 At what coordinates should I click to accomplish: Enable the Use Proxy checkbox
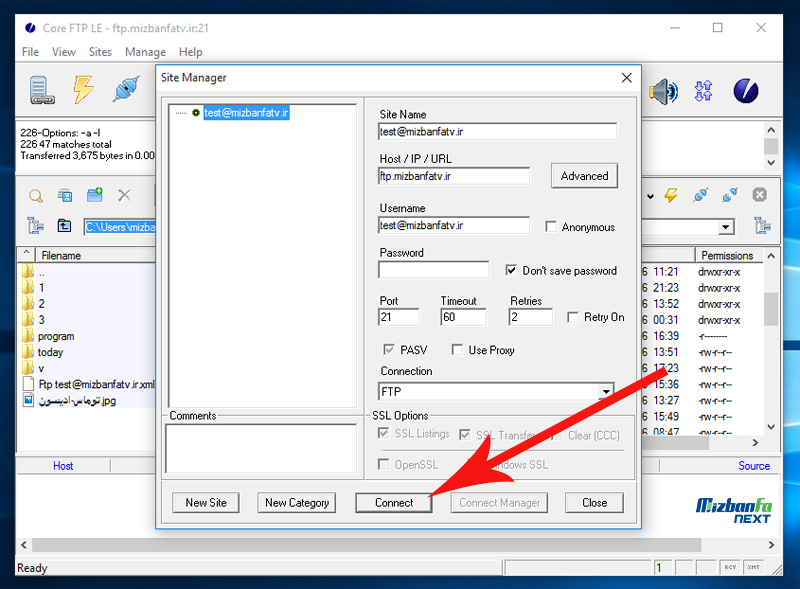click(x=457, y=350)
